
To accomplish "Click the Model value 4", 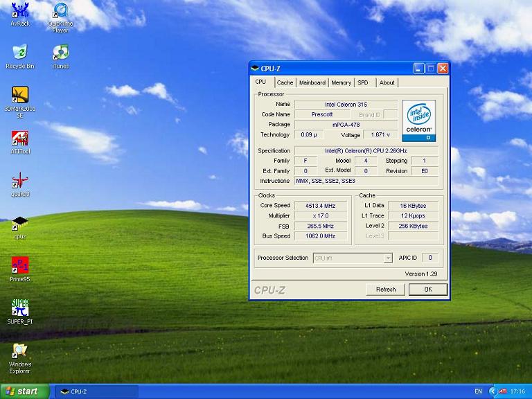I will pos(366,161).
